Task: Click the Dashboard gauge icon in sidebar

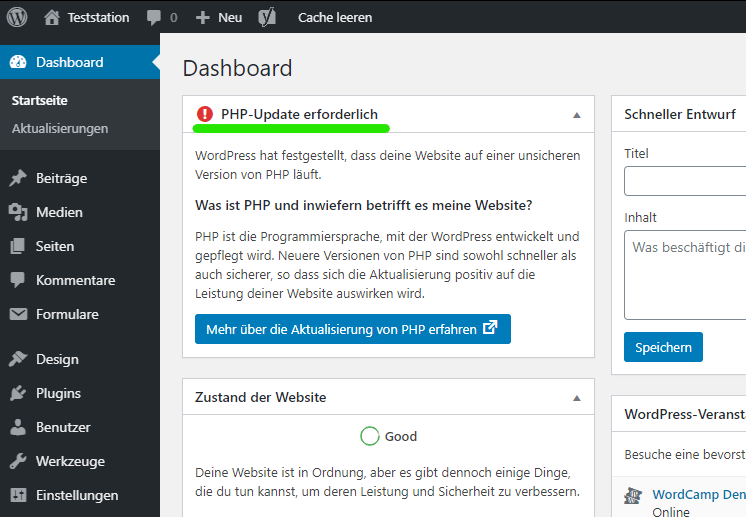Action: (18, 62)
